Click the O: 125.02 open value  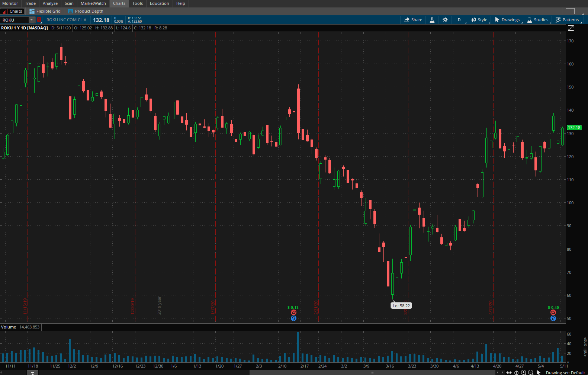(x=83, y=28)
